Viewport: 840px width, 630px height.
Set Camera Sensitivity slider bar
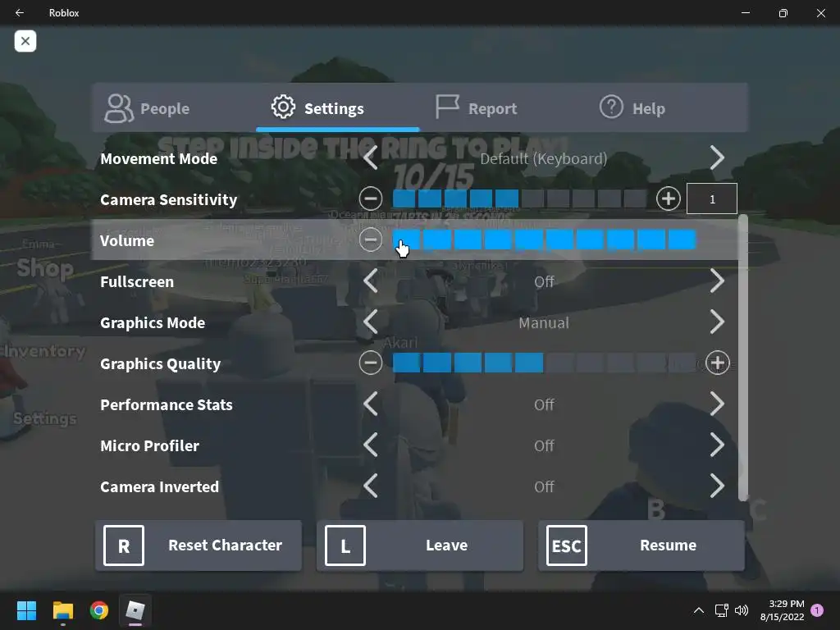pyautogui.click(x=519, y=199)
